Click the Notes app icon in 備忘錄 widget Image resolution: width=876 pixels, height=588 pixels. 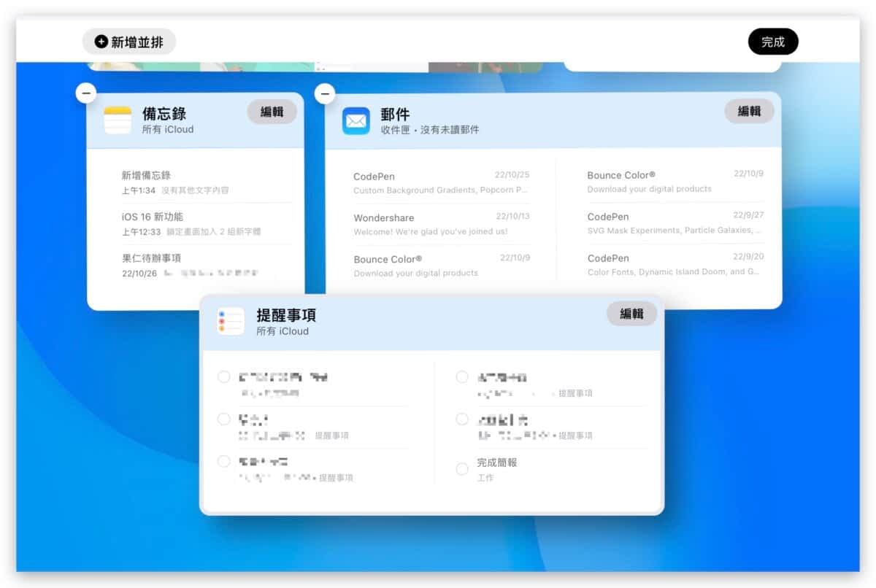(118, 120)
